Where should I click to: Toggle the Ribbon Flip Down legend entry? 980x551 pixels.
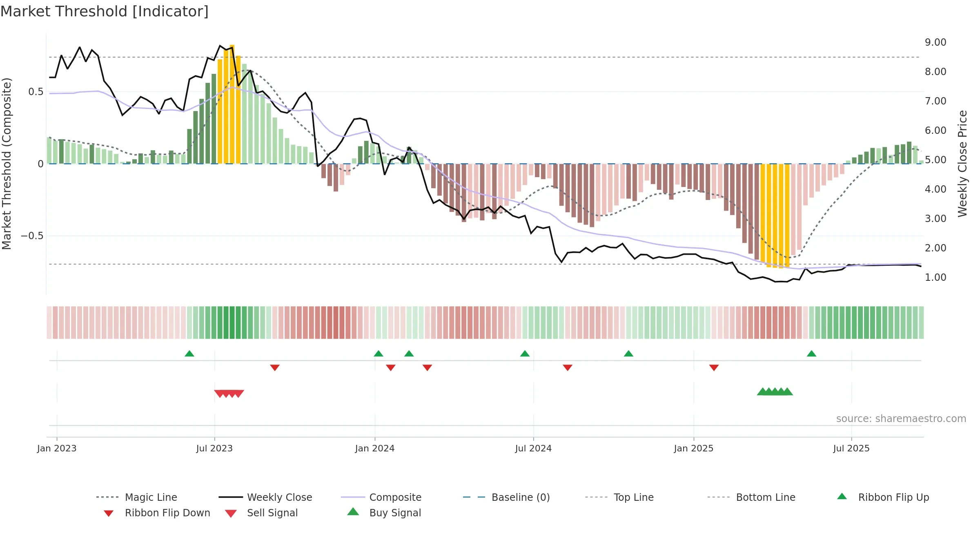tap(157, 513)
